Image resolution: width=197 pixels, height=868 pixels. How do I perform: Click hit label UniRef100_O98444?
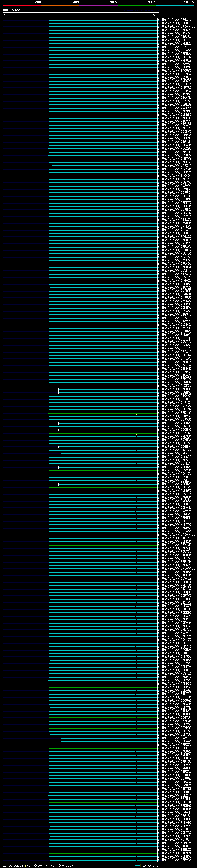pos(177,454)
